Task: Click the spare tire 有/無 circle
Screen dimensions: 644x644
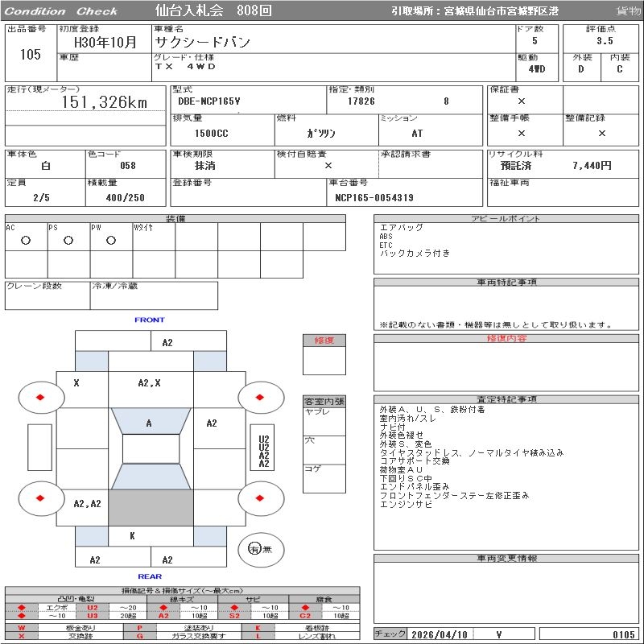Action: [255, 549]
